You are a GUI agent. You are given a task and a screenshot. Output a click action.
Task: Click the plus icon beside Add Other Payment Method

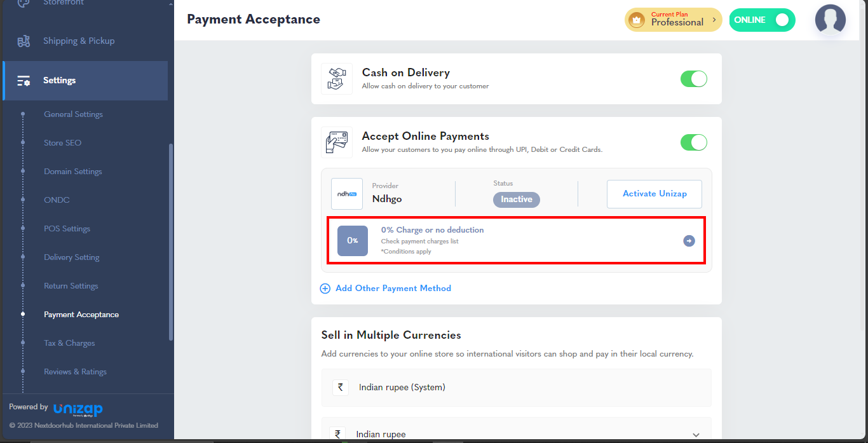(325, 289)
